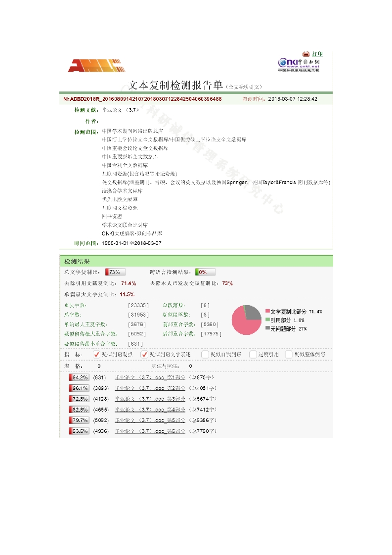Click the CNKI 中国知网 logo
Viewport: 392px width, 555px height.
point(299,65)
